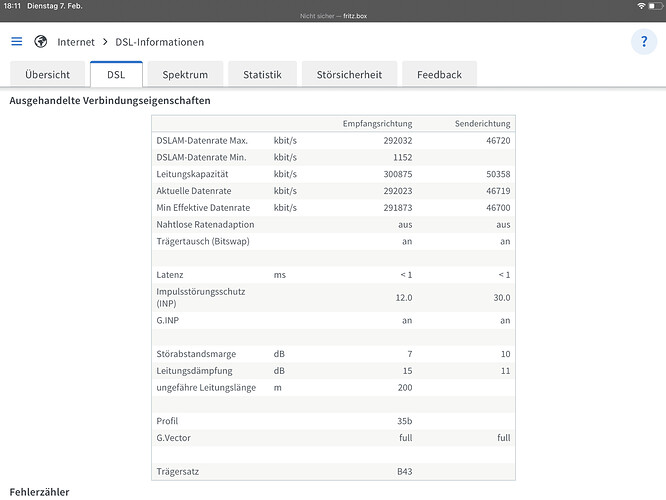Select the G.INP row label
This screenshot has height=500, width=666.
167,320
